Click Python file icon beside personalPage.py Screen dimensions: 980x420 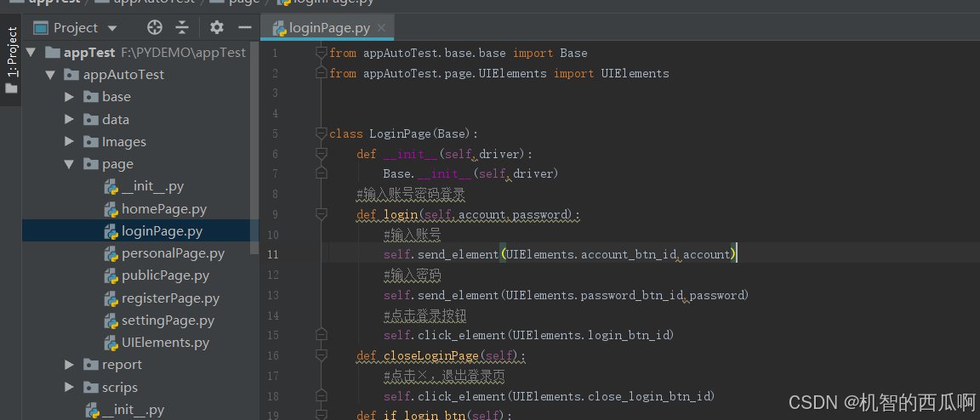pyautogui.click(x=111, y=253)
